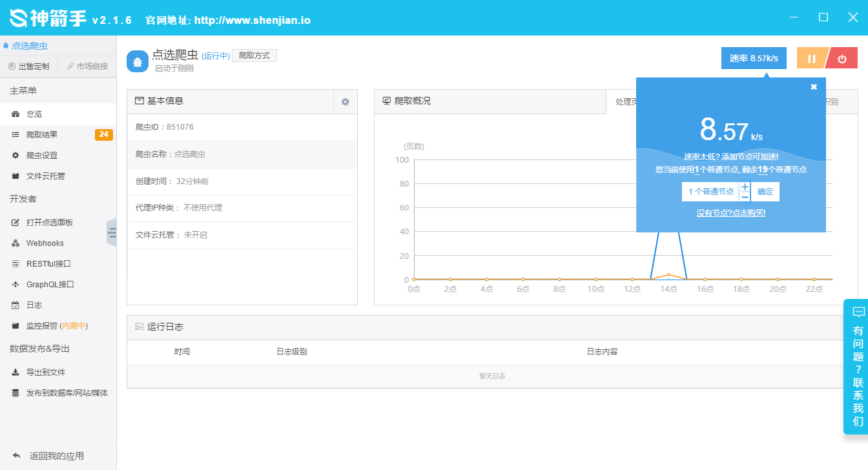
Task: Close the speed popup with the X icon
Action: [814, 87]
